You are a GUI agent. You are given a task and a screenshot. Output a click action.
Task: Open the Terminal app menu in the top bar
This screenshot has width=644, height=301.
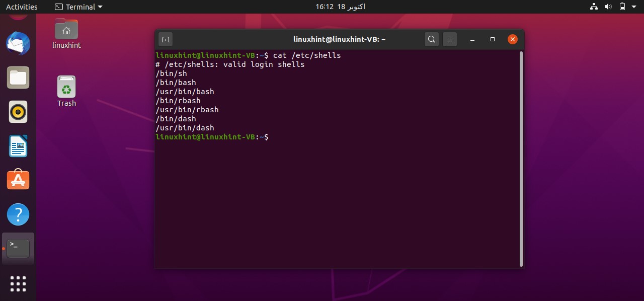click(x=78, y=7)
